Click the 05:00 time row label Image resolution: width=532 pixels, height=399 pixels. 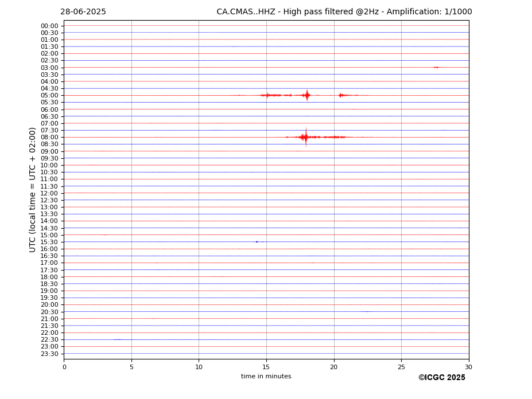(x=49, y=96)
